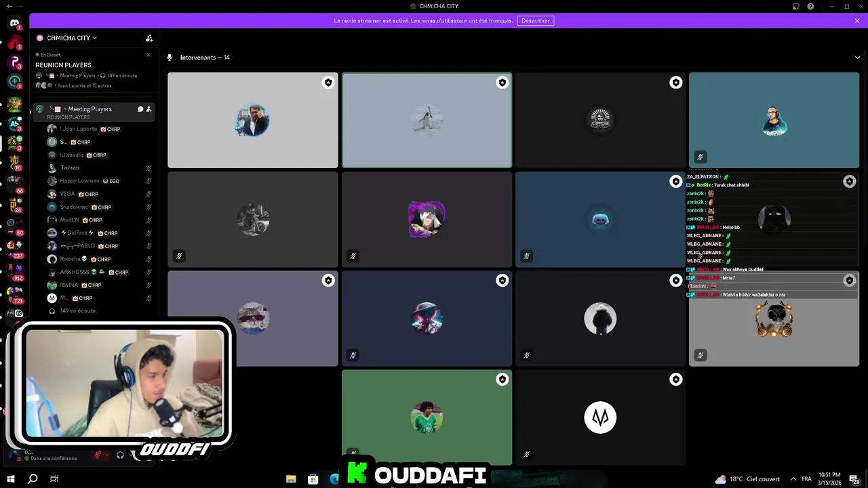Viewport: 868px width, 488px height.
Task: Launch File Explorer from taskbar
Action: pos(291,479)
